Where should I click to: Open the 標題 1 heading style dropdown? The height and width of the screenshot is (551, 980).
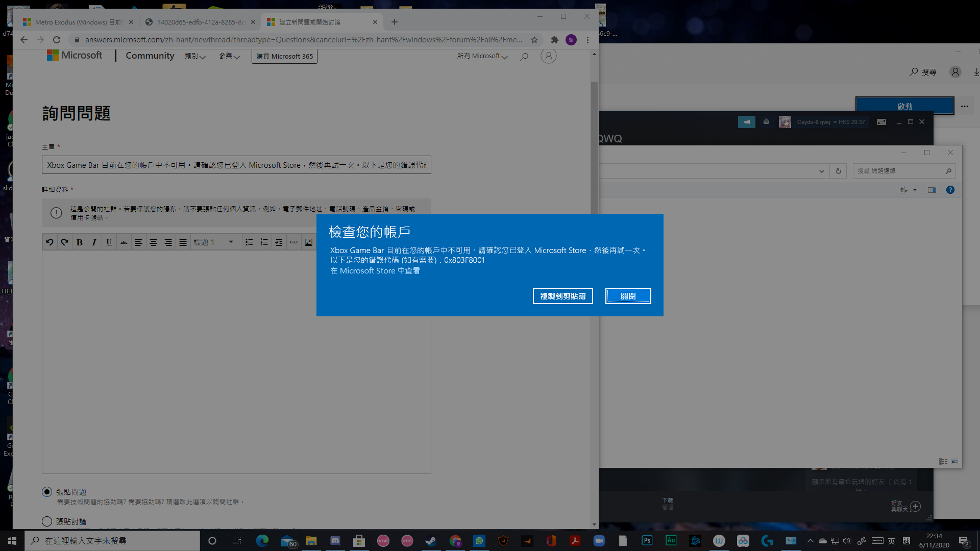click(214, 242)
